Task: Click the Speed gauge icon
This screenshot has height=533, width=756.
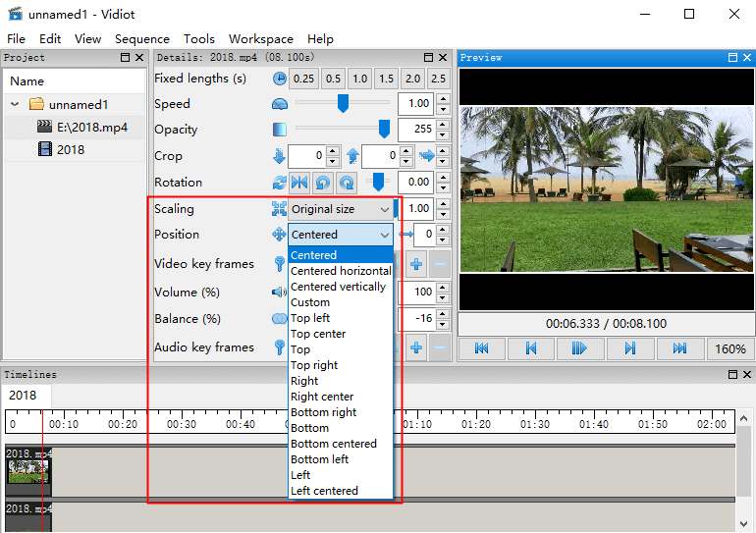Action: tap(279, 104)
